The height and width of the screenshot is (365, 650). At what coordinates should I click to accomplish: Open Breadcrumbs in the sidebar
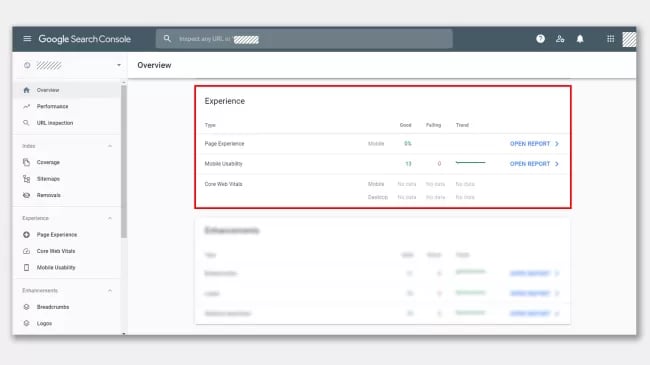tap(67, 307)
